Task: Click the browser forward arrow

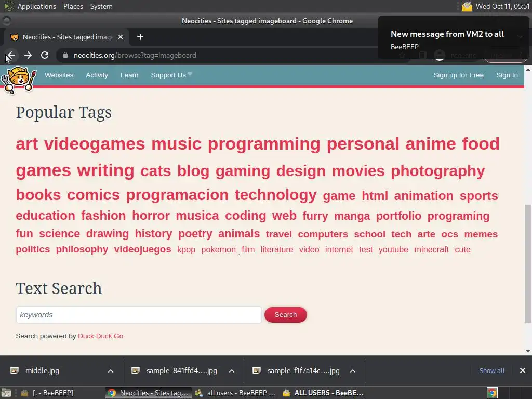Action: click(28, 55)
